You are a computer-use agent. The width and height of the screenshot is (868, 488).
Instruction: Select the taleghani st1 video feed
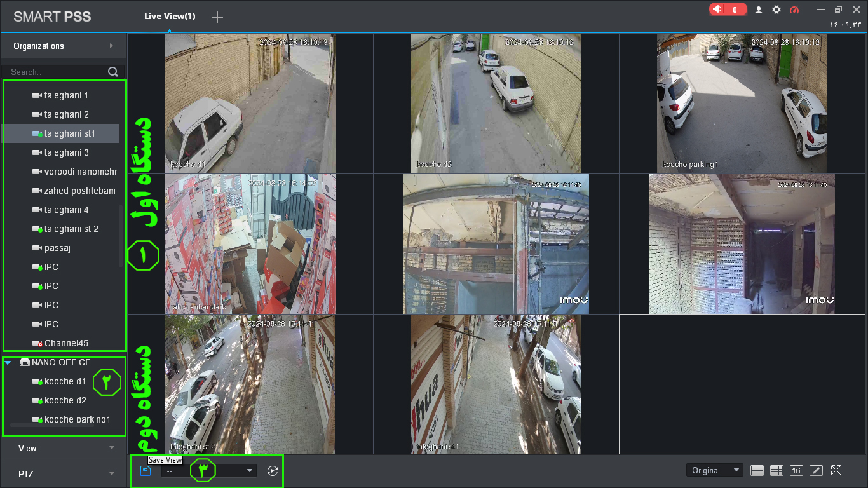tap(496, 384)
